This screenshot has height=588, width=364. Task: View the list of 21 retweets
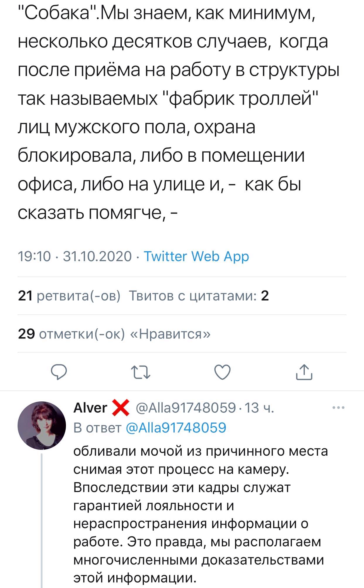(x=69, y=296)
